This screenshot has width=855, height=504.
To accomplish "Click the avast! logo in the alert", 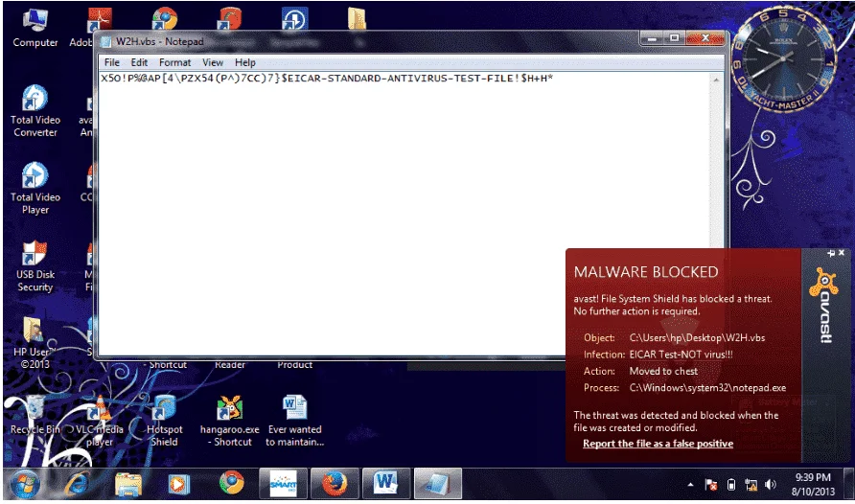I will (x=823, y=305).
